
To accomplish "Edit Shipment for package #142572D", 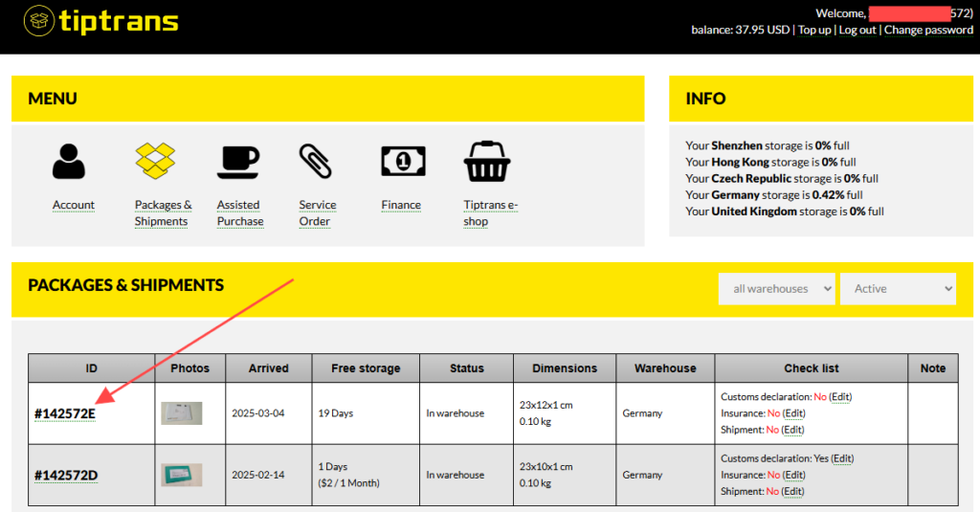I will click(792, 492).
